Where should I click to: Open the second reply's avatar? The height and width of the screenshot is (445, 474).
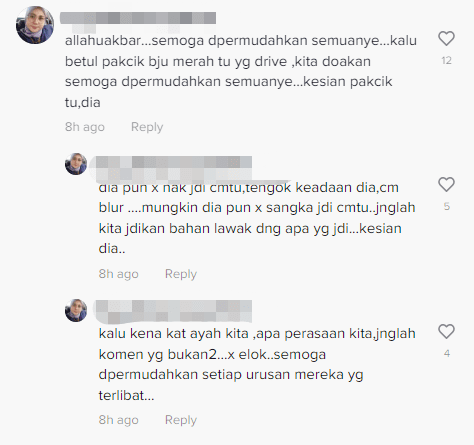point(76,310)
